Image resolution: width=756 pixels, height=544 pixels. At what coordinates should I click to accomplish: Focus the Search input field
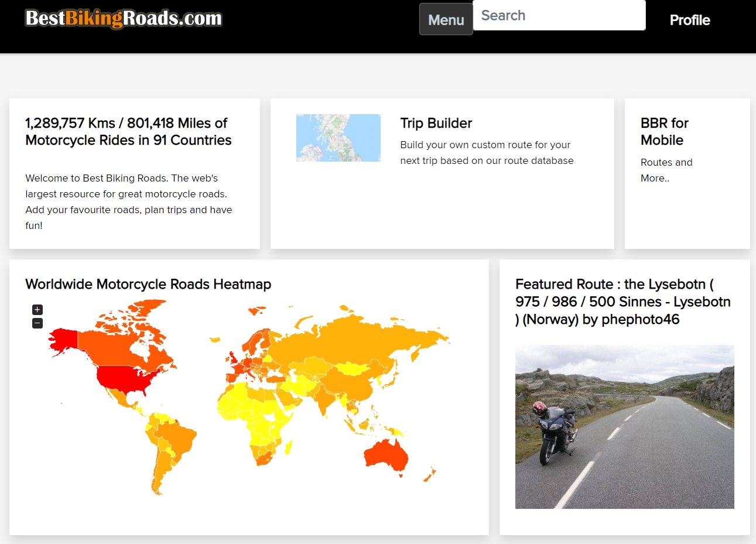(559, 15)
